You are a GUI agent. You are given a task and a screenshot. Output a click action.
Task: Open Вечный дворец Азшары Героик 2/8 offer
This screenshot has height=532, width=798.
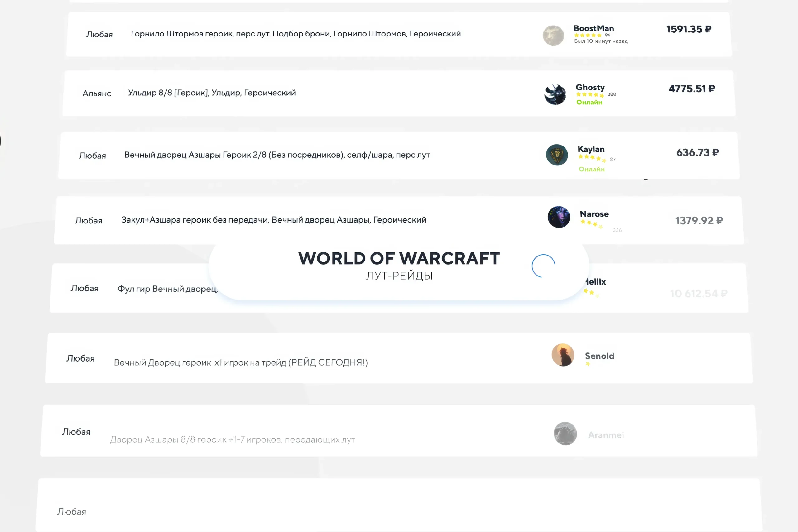click(x=277, y=155)
